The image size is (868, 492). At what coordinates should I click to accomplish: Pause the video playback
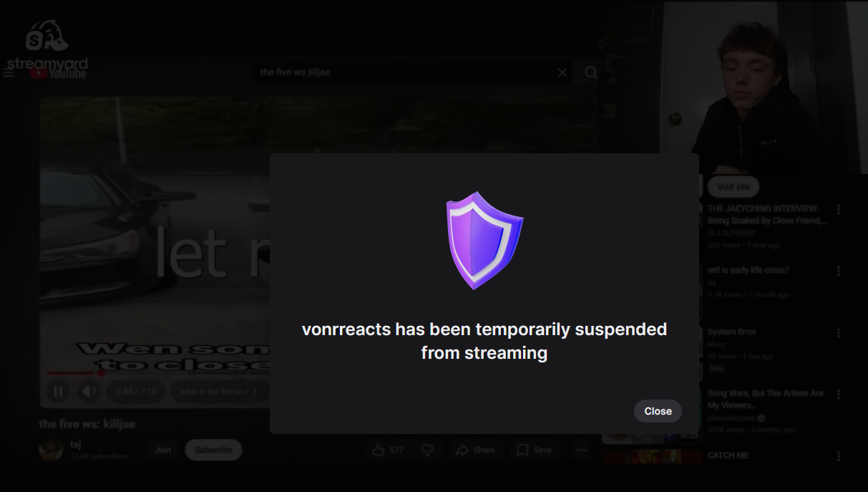(x=58, y=391)
